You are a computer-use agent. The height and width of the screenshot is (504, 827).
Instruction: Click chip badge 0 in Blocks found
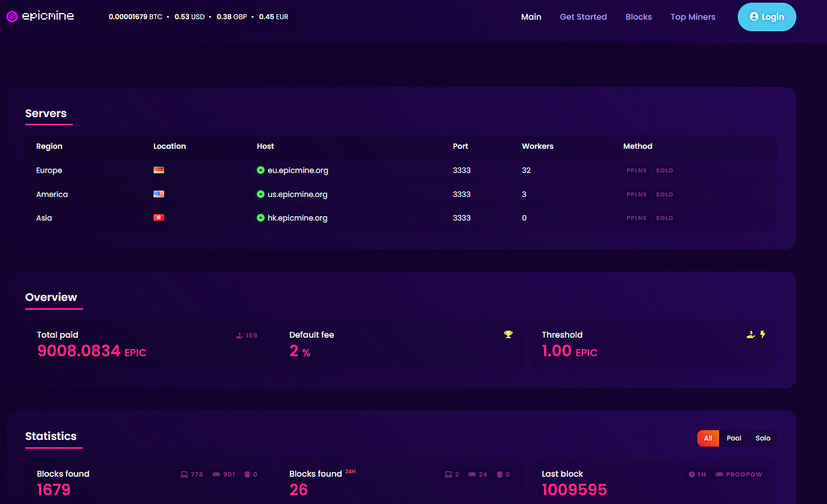point(250,474)
